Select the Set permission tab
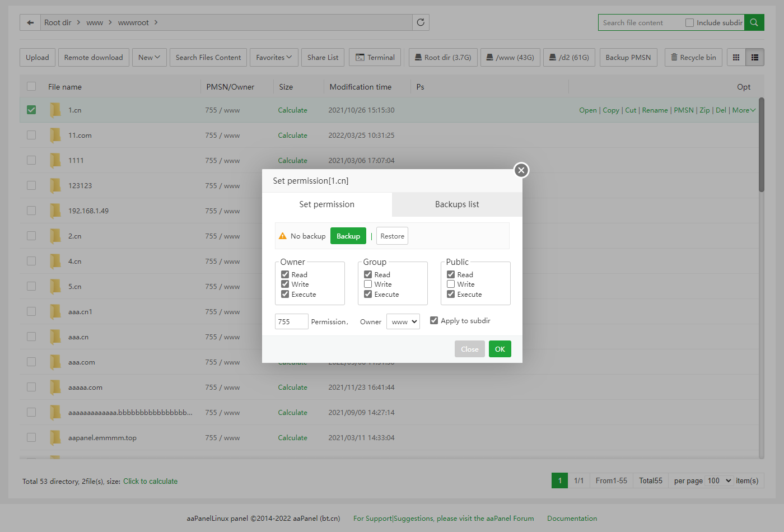This screenshot has height=532, width=784. click(326, 204)
